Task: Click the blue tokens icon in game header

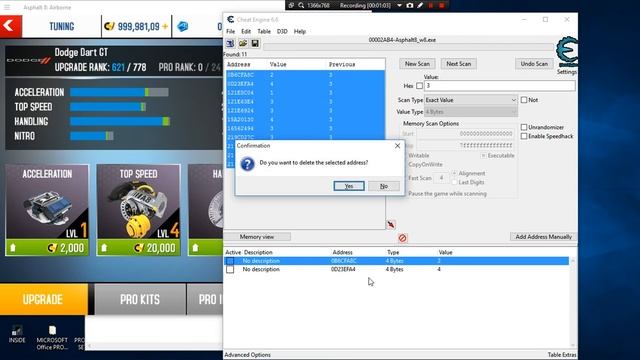Action: point(182,27)
